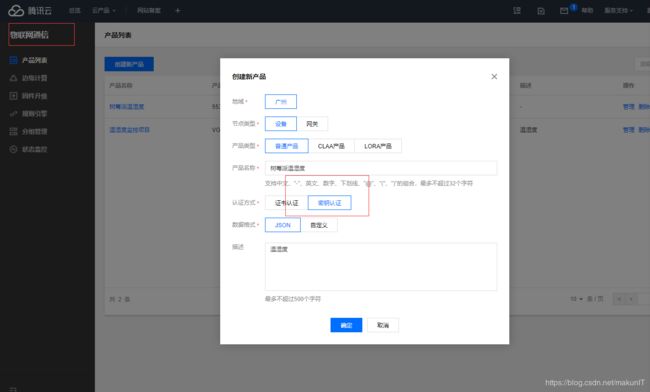This screenshot has width=650, height=392.
Task: Click the 产品名称 input field
Action: click(381, 168)
